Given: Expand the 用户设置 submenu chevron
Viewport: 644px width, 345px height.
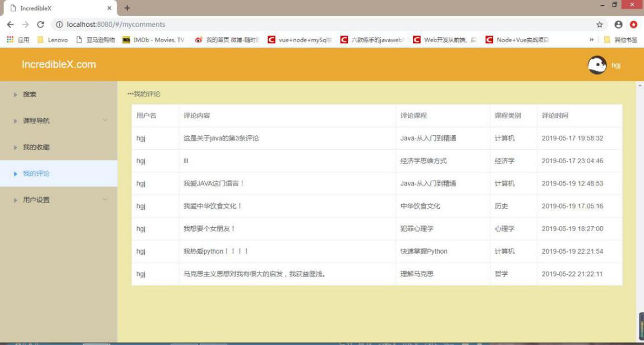Looking at the screenshot, I should coord(105,199).
